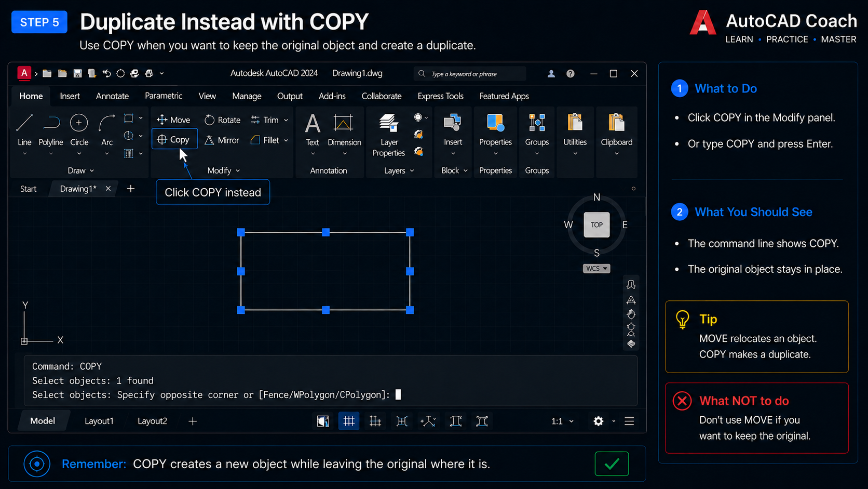Open the Groups panel icon
The height and width of the screenshot is (489, 868).
click(x=537, y=129)
